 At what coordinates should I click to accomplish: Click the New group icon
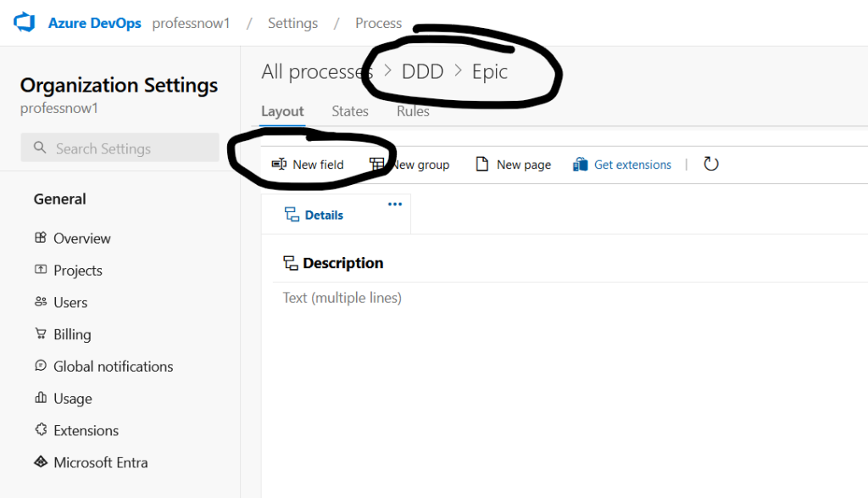pos(377,165)
